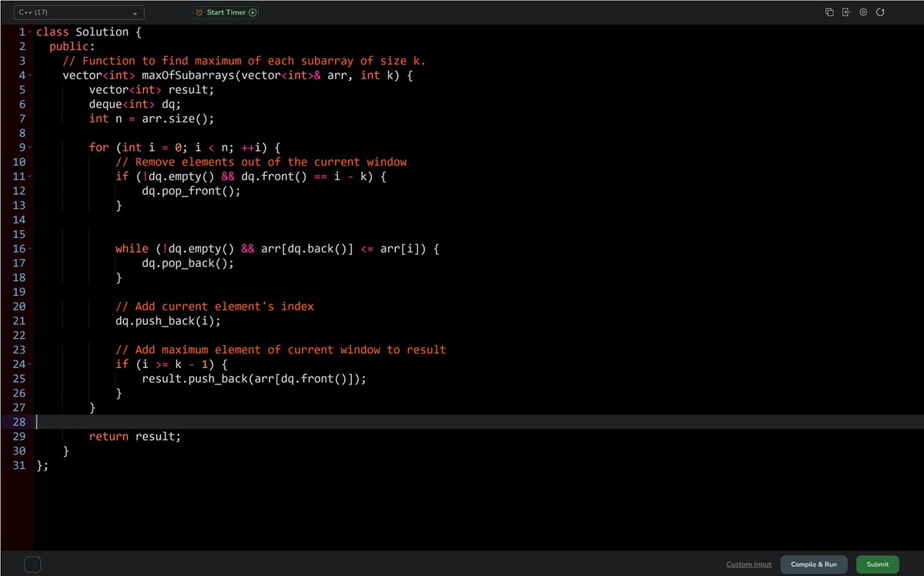Click 'int n = arr.size();' line
924x576 pixels.
click(x=152, y=119)
